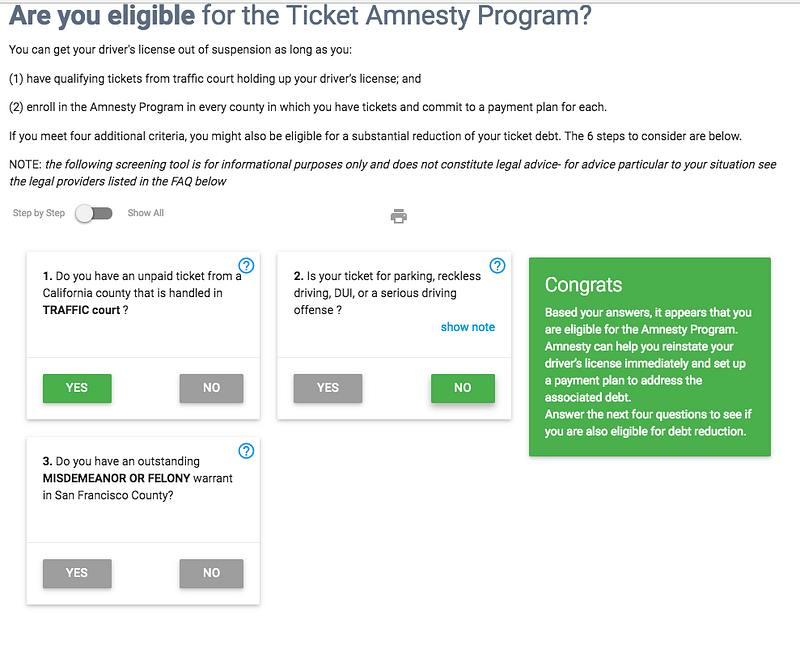This screenshot has width=800, height=646.
Task: Answer YES to parking or DUI question
Action: click(x=327, y=388)
